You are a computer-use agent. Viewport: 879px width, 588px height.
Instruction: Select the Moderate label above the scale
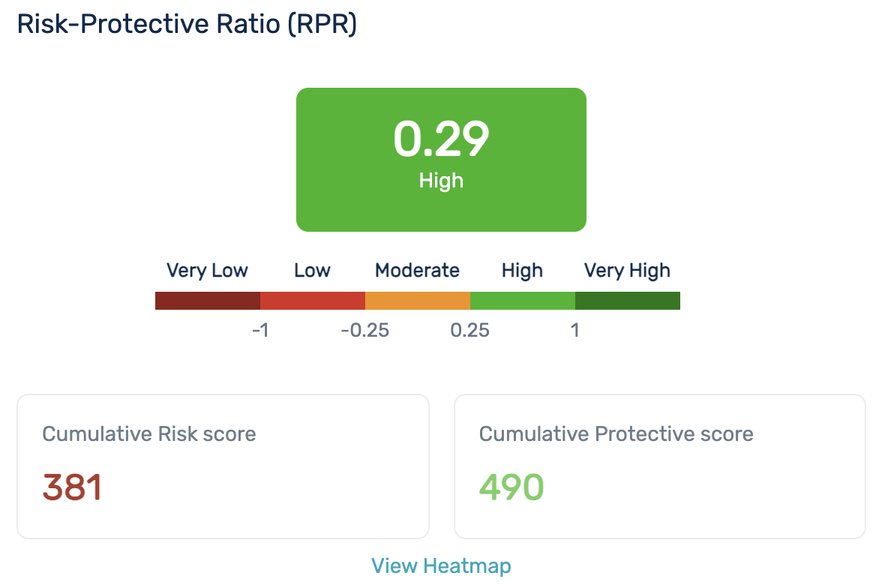point(417,270)
